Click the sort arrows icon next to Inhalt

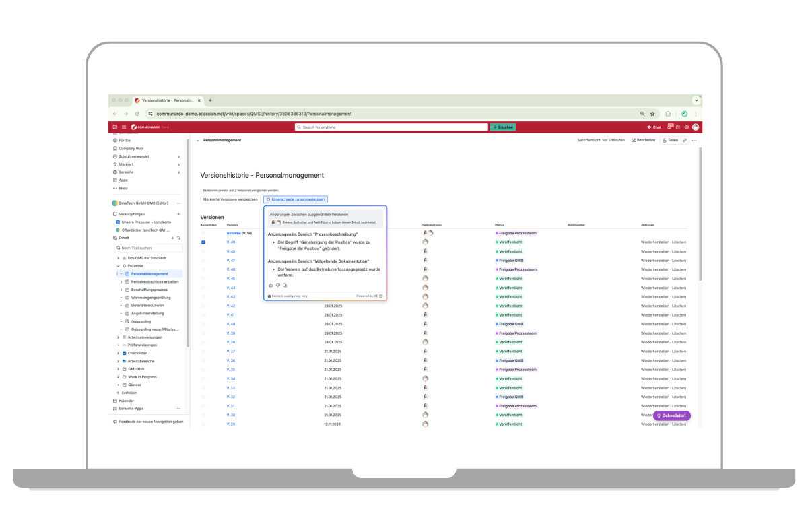point(178,238)
